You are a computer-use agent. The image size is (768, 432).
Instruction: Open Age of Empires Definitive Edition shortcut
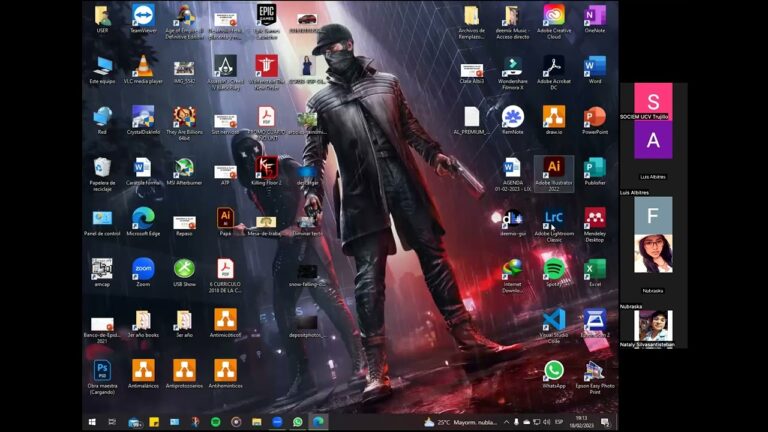[184, 22]
